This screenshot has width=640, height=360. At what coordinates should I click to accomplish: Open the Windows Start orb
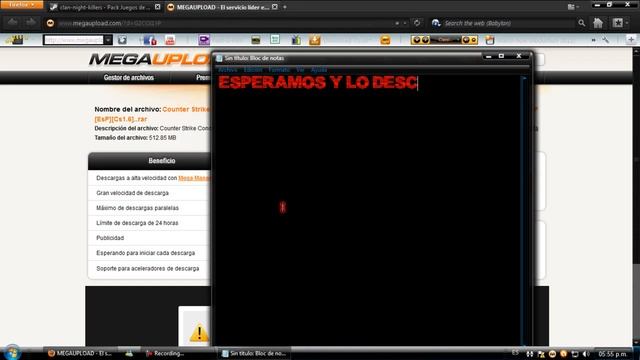(x=12, y=353)
